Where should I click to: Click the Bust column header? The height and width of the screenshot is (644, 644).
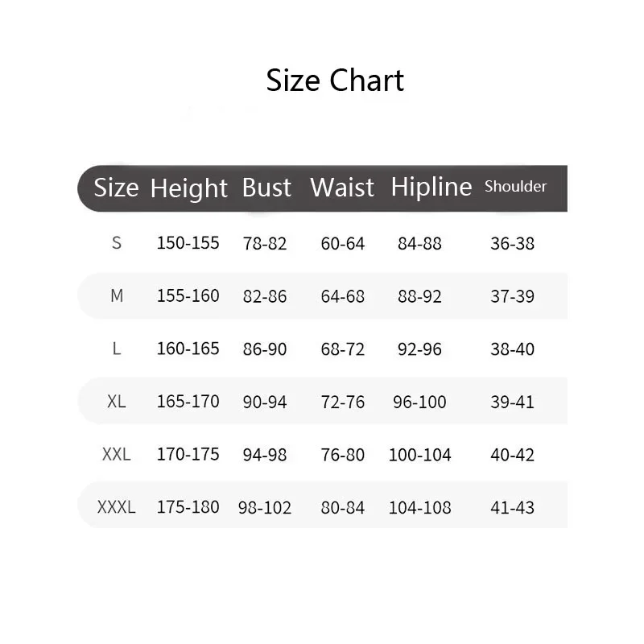coord(266,188)
